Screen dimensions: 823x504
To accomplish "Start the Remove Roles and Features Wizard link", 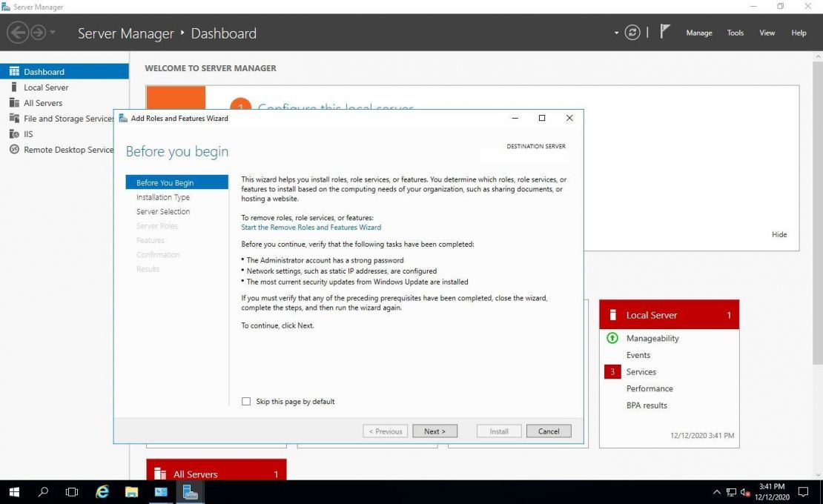I will click(x=311, y=227).
